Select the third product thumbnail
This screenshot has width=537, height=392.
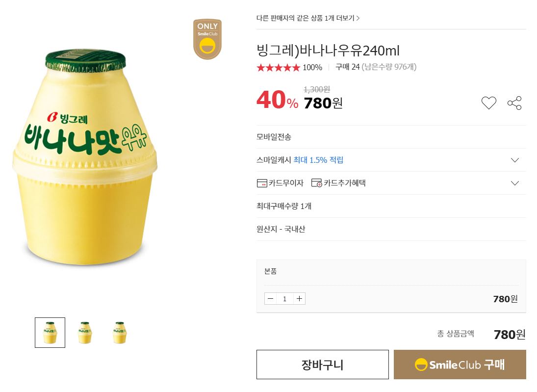pos(120,333)
